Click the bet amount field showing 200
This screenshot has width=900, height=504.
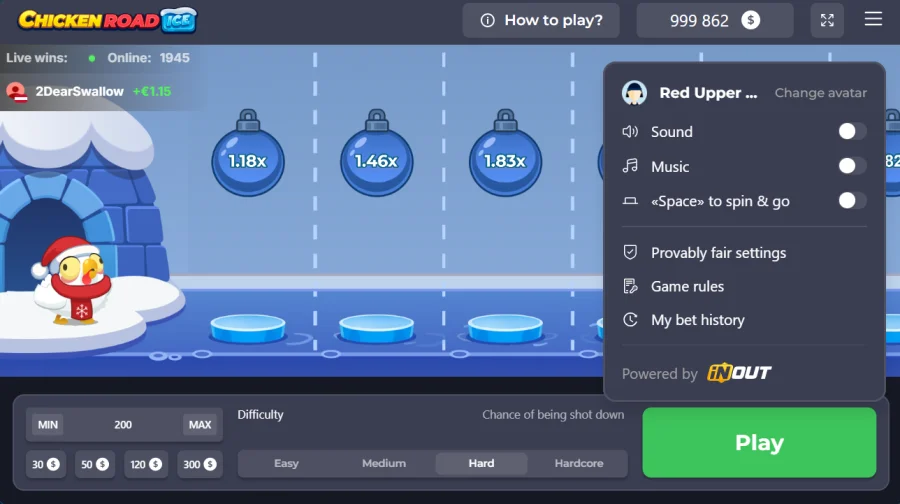click(123, 425)
